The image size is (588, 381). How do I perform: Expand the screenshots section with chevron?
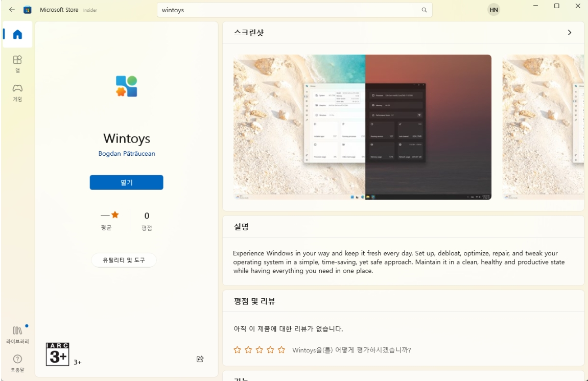click(569, 33)
